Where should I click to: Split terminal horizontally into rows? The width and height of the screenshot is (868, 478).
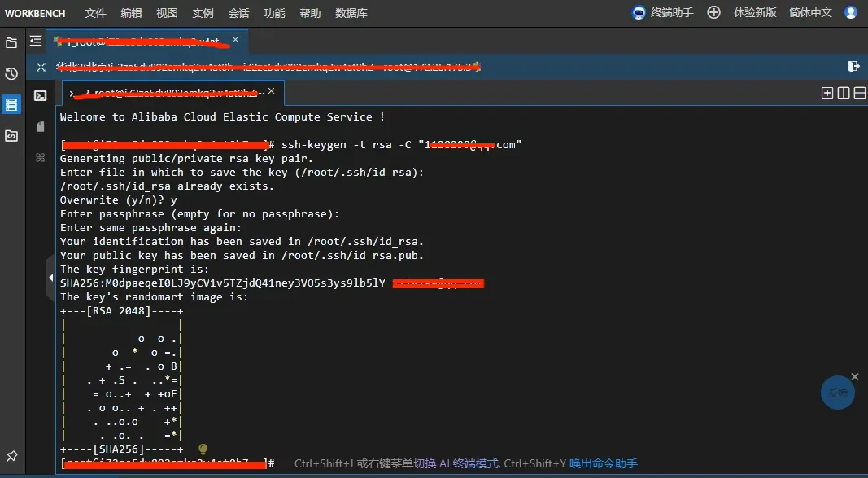[857, 93]
